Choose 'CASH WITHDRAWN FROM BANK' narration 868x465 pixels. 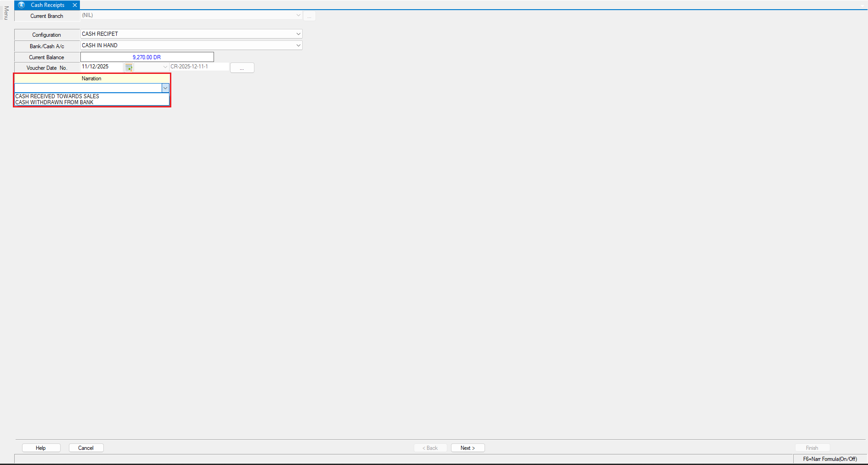pos(55,102)
